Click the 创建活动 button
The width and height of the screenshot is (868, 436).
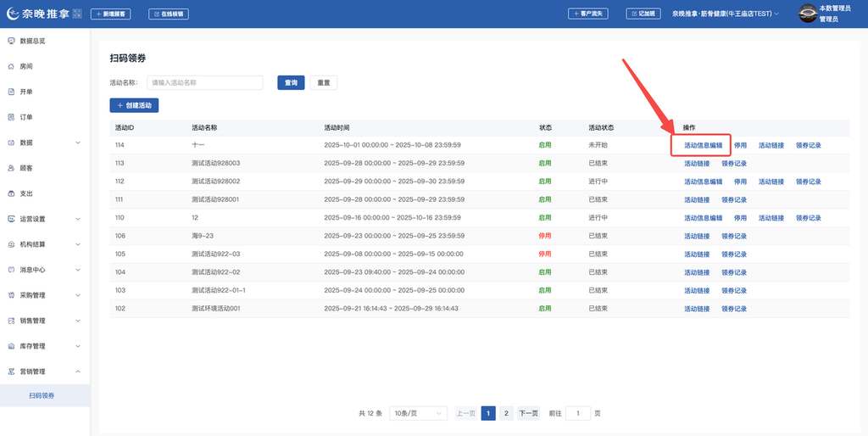click(134, 105)
